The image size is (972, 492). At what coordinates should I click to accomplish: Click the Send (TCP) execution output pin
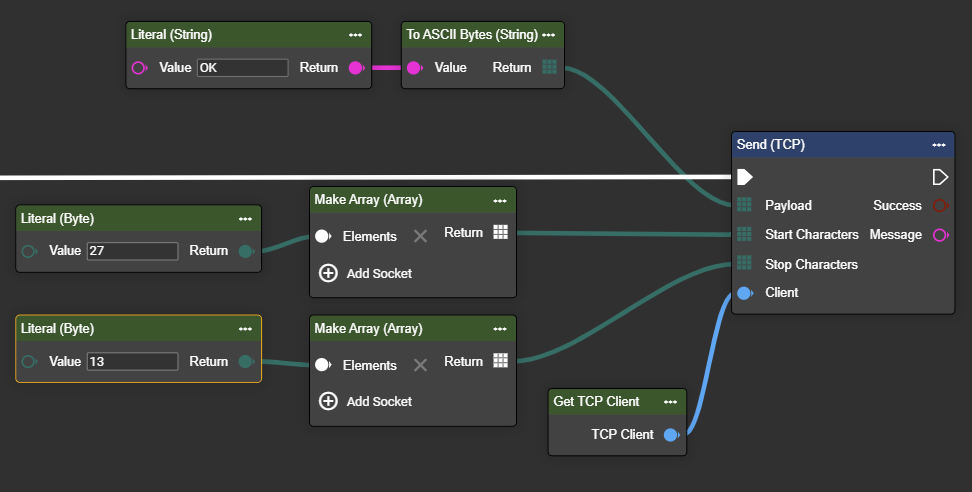[940, 177]
